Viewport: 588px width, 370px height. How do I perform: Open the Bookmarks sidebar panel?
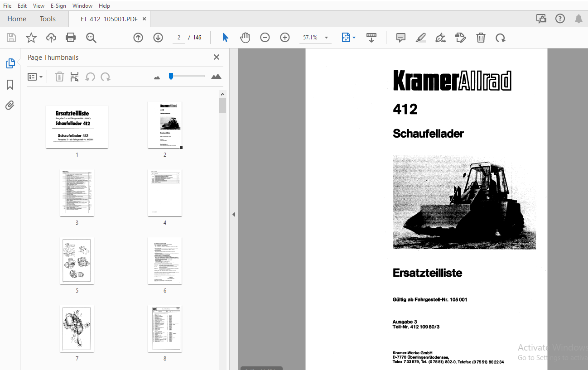click(x=10, y=85)
